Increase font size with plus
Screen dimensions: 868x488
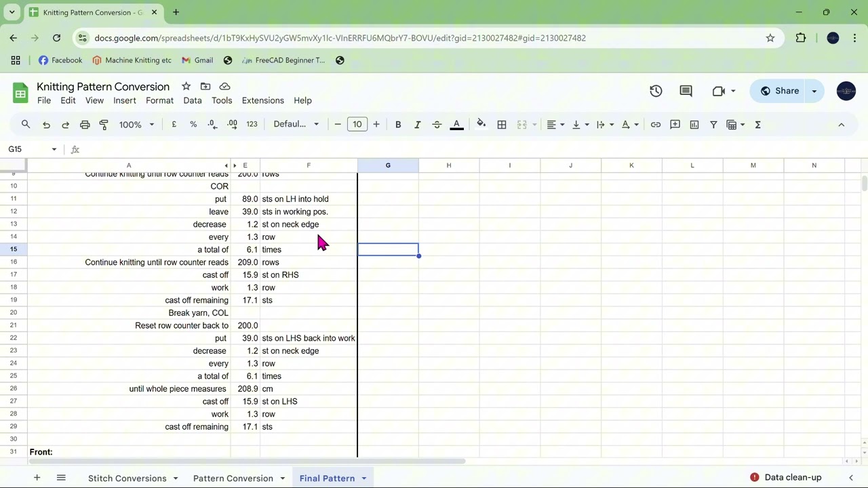(376, 125)
